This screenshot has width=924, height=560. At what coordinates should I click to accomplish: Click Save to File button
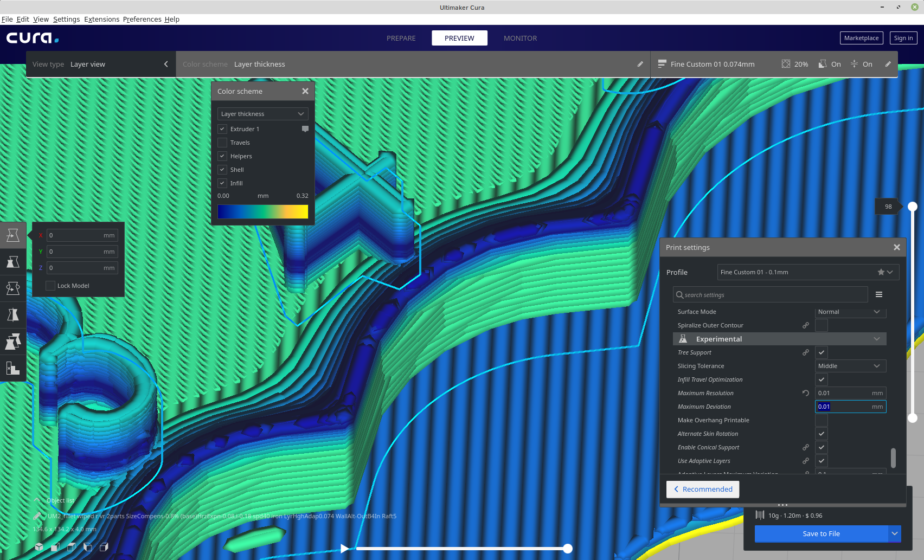point(821,533)
